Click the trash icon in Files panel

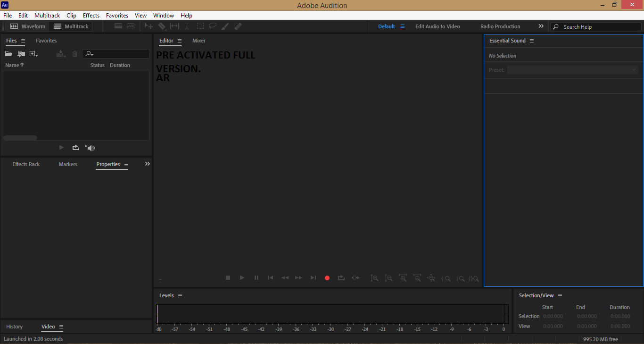[74, 54]
